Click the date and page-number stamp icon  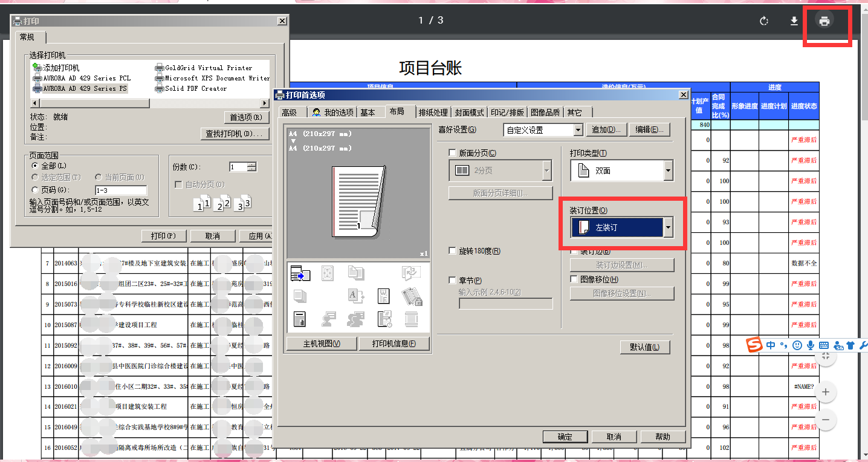tap(384, 318)
